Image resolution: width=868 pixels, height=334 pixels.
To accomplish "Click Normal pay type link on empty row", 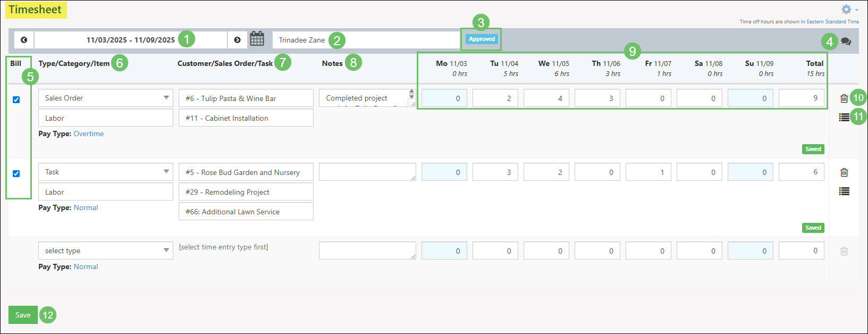I will click(x=86, y=266).
